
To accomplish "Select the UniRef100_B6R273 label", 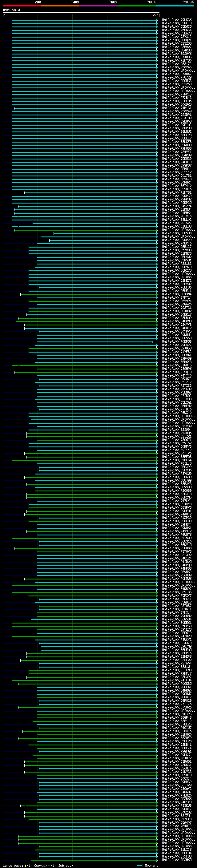I will tap(177, 270).
